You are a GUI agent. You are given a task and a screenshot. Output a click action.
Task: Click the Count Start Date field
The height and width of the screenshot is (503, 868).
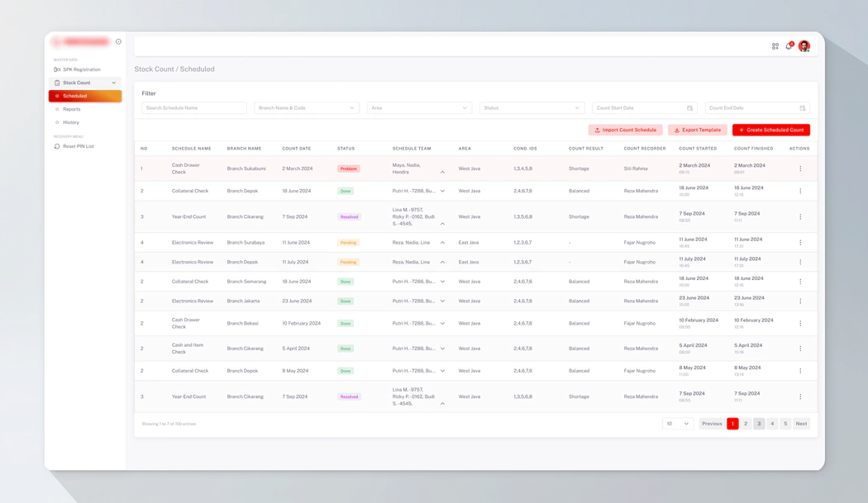click(644, 108)
